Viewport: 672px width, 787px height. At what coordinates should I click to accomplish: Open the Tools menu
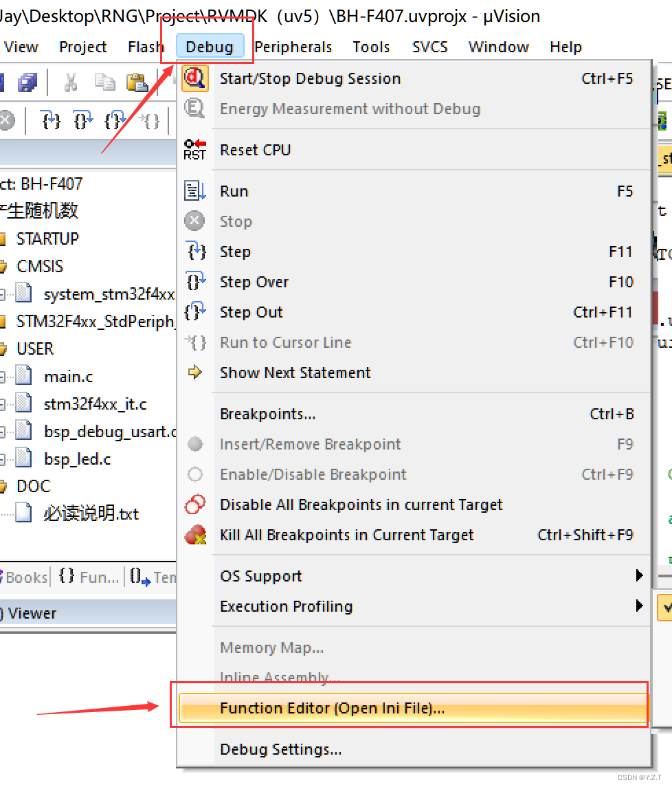click(x=371, y=47)
